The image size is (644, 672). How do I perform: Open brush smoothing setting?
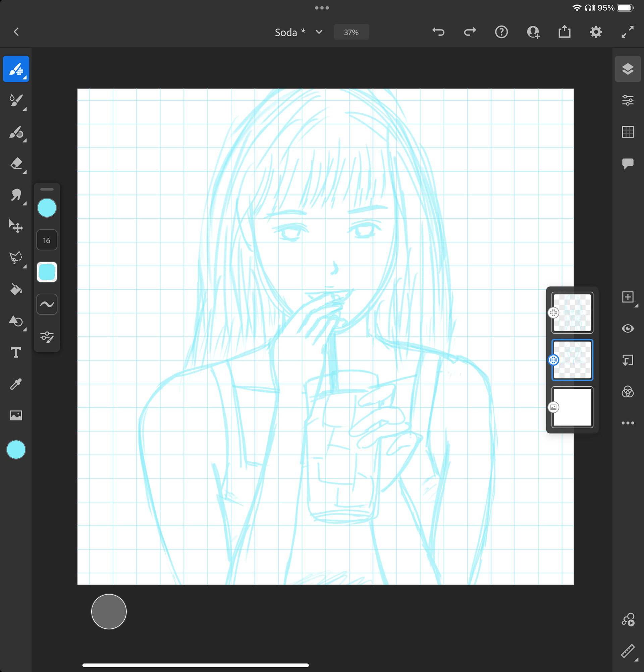(47, 304)
